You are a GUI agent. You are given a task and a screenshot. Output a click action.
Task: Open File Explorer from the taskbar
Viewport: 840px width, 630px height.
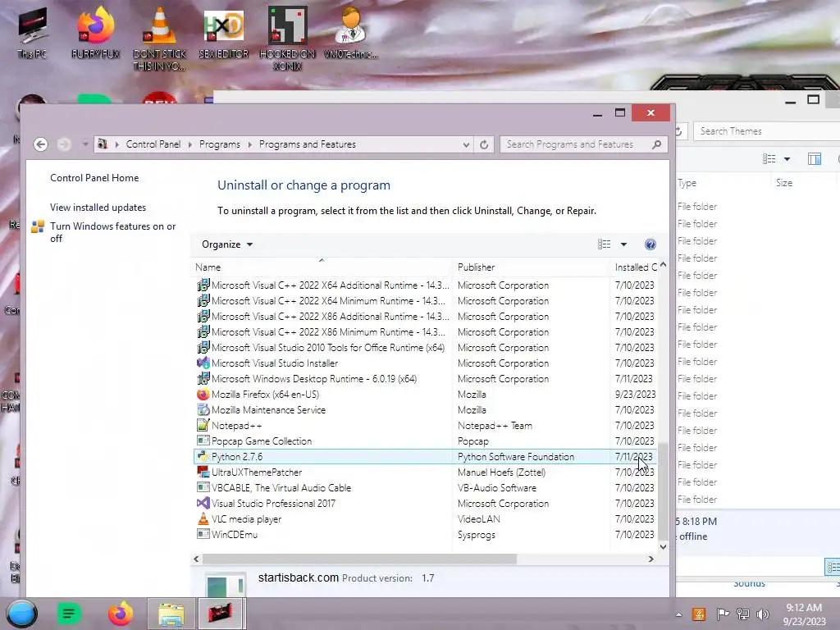click(171, 614)
